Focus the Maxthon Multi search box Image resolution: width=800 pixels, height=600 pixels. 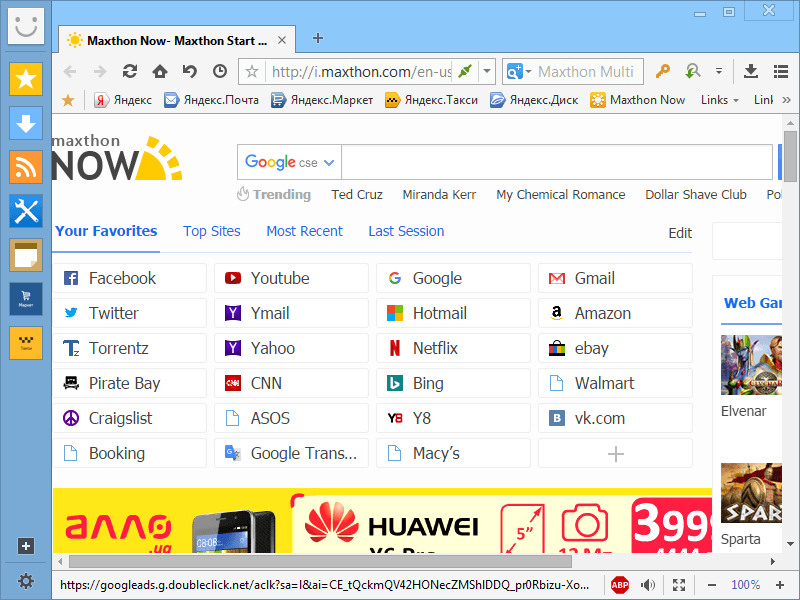click(x=587, y=71)
